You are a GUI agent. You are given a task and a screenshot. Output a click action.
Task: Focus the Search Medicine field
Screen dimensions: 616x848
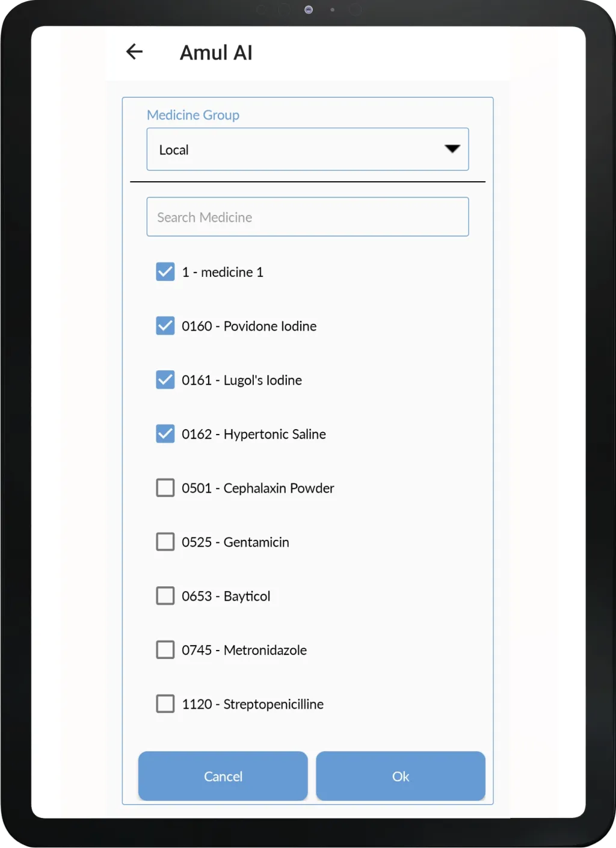pos(307,217)
